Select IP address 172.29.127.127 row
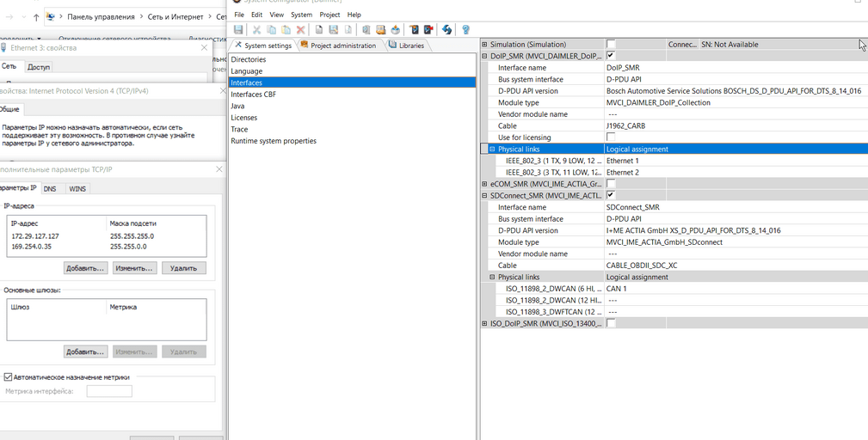The image size is (868, 440). click(107, 236)
